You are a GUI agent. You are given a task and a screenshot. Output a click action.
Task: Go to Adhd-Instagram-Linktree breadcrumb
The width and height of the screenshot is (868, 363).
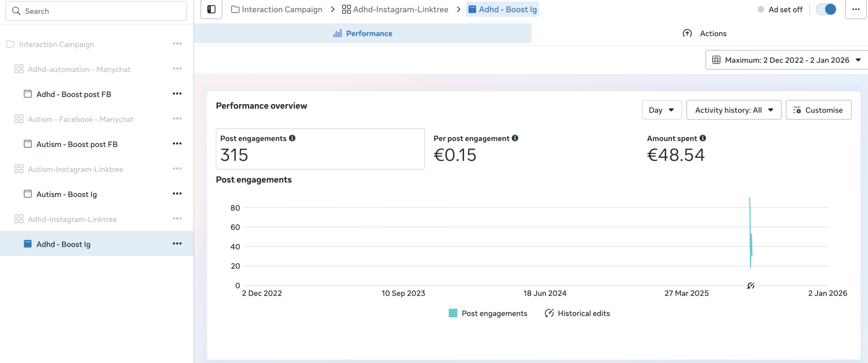coord(395,9)
